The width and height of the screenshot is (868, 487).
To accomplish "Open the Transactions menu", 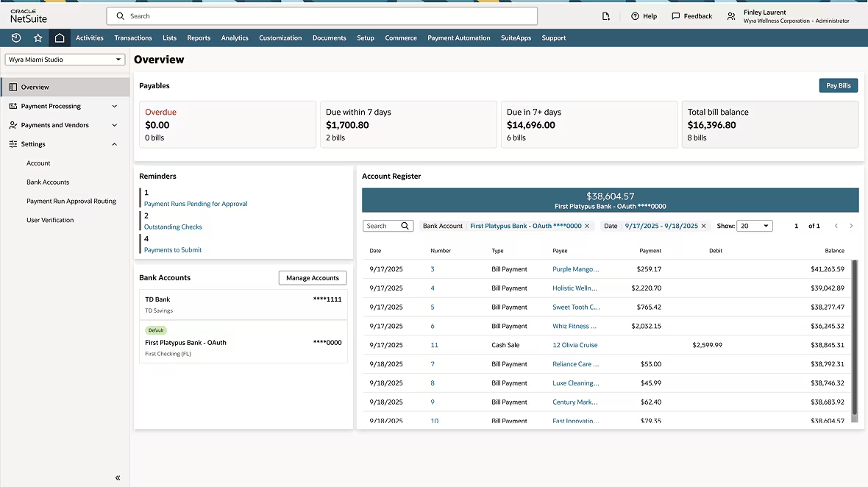I will 133,38.
